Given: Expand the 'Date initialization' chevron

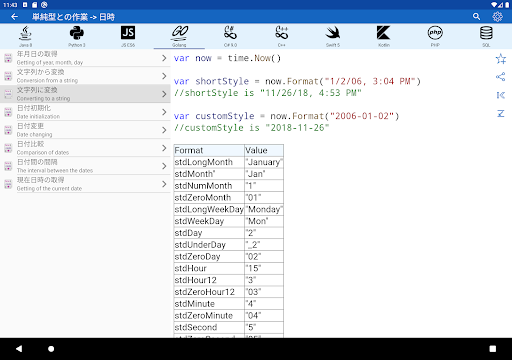Looking at the screenshot, I should click(164, 112).
